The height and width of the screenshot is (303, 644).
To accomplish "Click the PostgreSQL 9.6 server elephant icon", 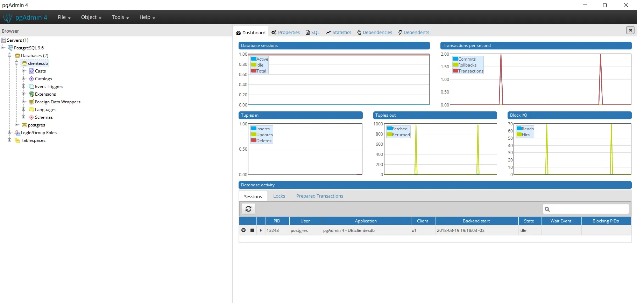I will click(x=10, y=48).
